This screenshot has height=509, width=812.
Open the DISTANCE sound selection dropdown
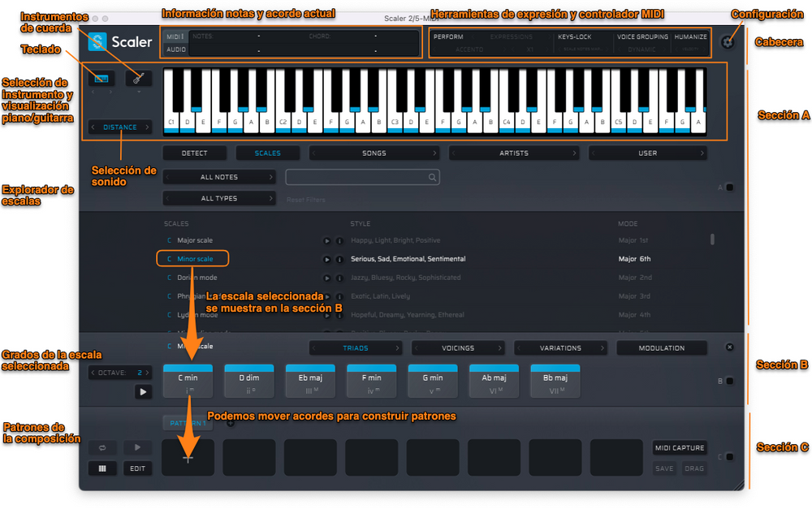click(119, 127)
